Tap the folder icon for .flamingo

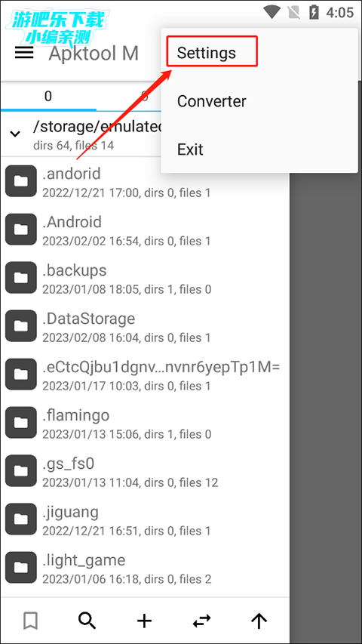(x=21, y=422)
